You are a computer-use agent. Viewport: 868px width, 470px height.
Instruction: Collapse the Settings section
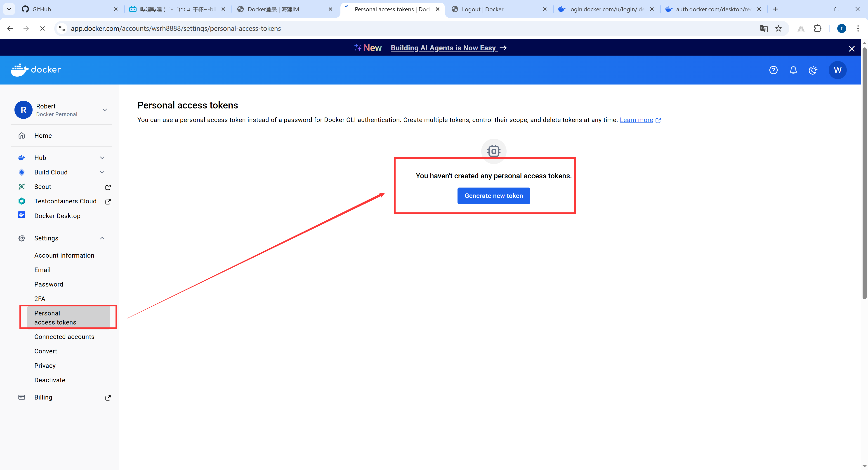pyautogui.click(x=102, y=238)
